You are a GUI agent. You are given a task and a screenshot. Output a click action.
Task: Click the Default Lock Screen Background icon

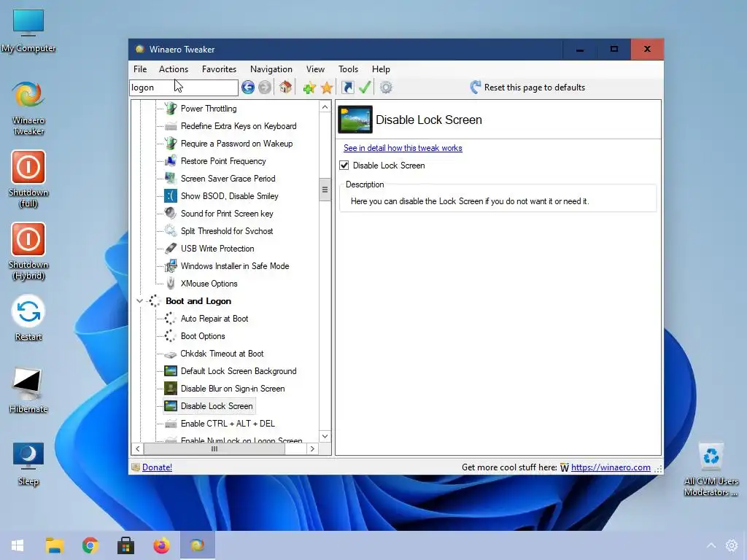[171, 371]
